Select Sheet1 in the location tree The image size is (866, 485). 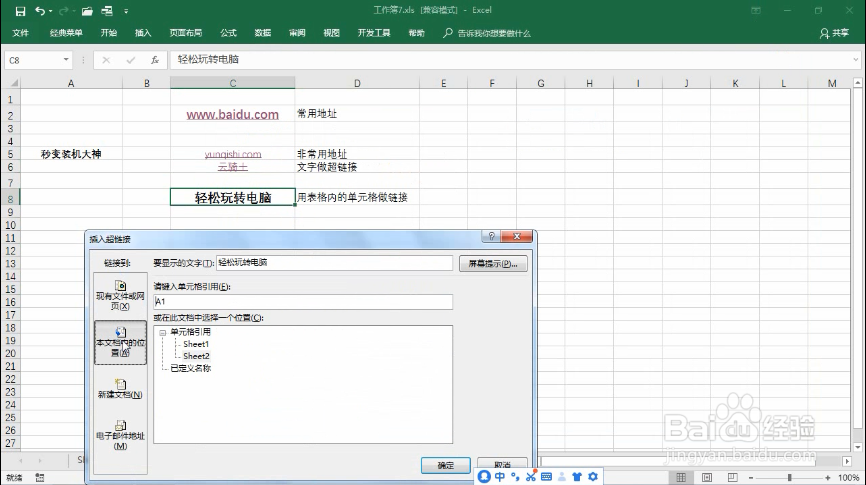pyautogui.click(x=196, y=344)
